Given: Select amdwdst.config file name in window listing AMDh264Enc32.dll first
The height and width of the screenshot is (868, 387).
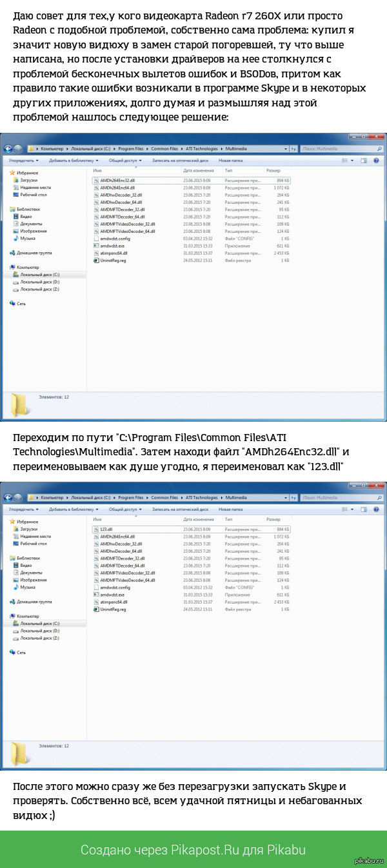Looking at the screenshot, I should [x=115, y=238].
